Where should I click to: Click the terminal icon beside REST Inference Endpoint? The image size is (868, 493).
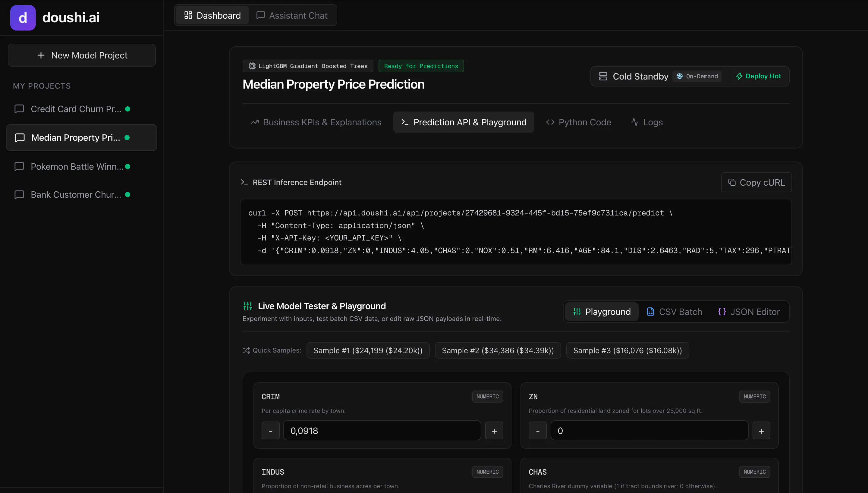244,182
